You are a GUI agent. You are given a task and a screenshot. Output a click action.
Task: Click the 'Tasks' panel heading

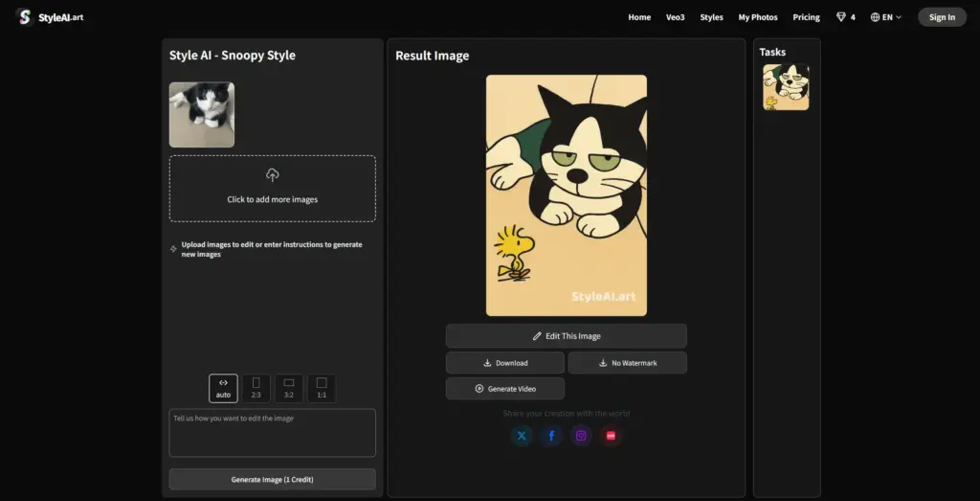772,52
